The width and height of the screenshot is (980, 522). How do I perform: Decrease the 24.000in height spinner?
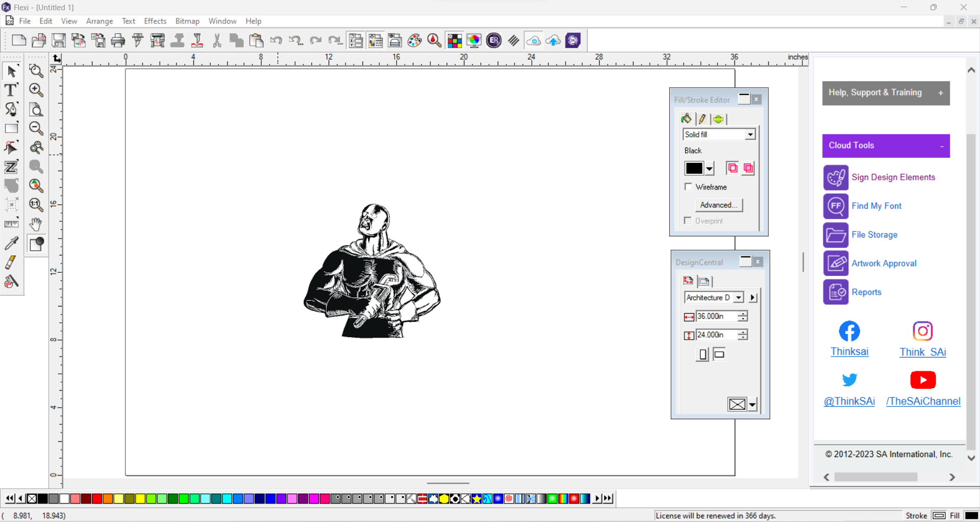743,338
